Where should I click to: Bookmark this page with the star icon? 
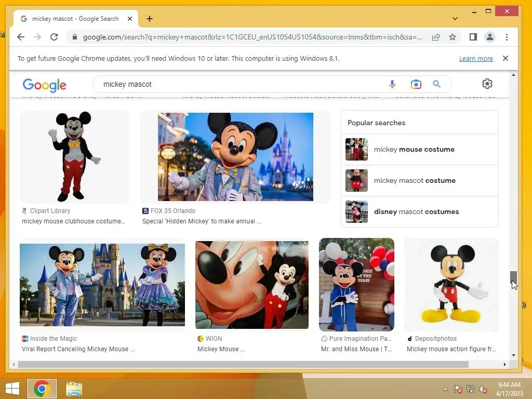(x=453, y=37)
